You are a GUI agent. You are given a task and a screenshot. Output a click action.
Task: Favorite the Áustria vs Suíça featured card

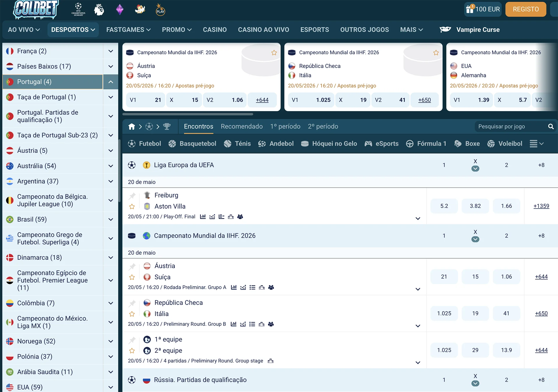[274, 53]
